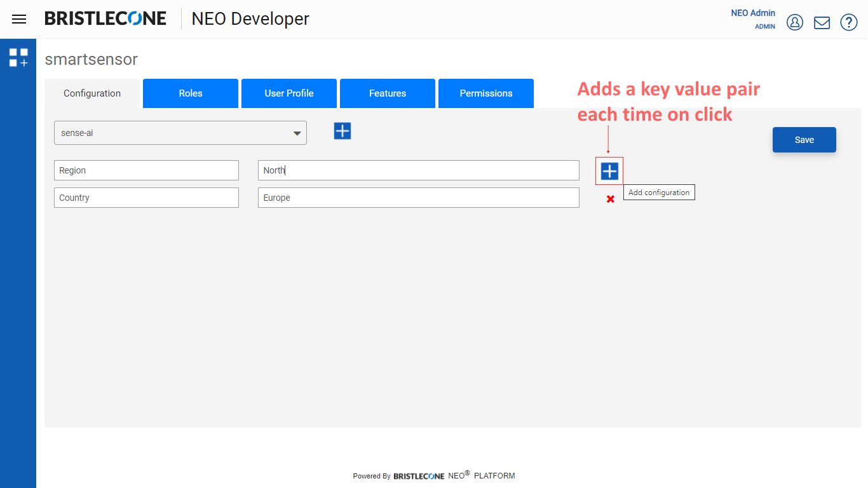The height and width of the screenshot is (488, 868).
Task: Focus the North value field
Action: click(x=419, y=170)
